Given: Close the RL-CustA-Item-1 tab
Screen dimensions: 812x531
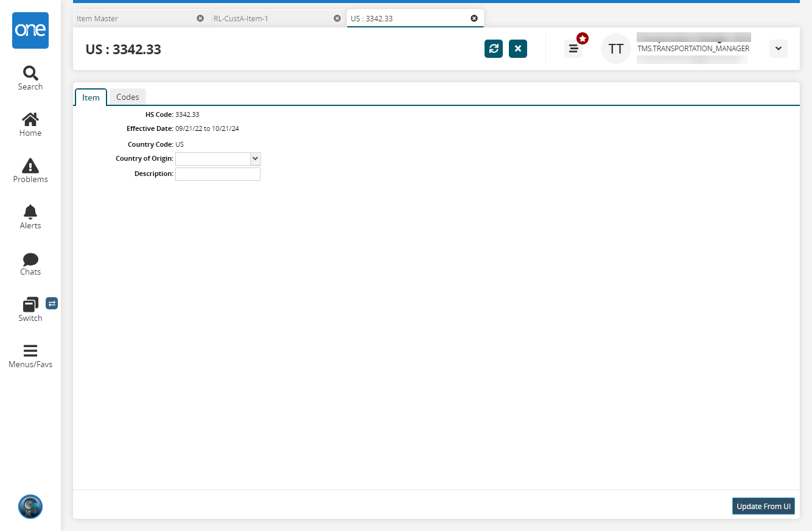Looking at the screenshot, I should (x=337, y=18).
